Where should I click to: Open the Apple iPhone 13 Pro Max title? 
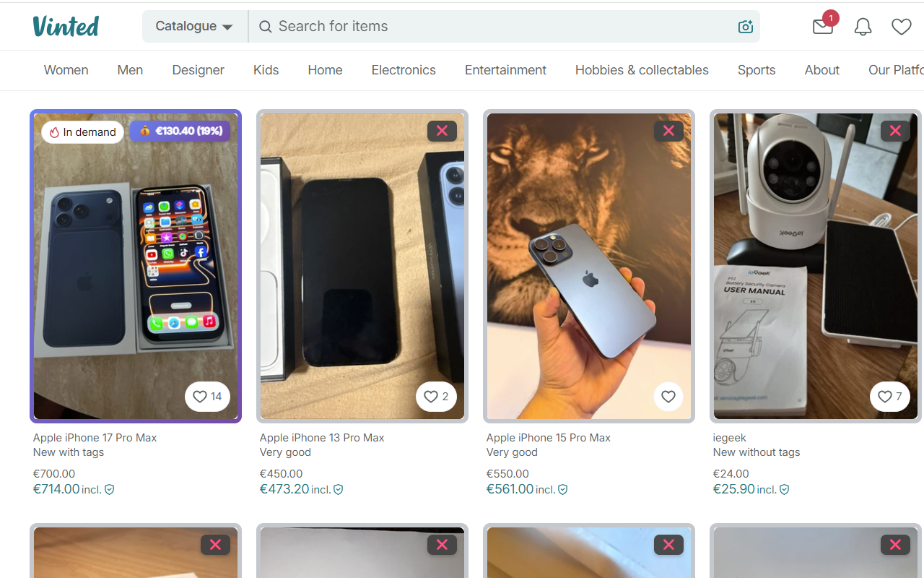tap(322, 438)
